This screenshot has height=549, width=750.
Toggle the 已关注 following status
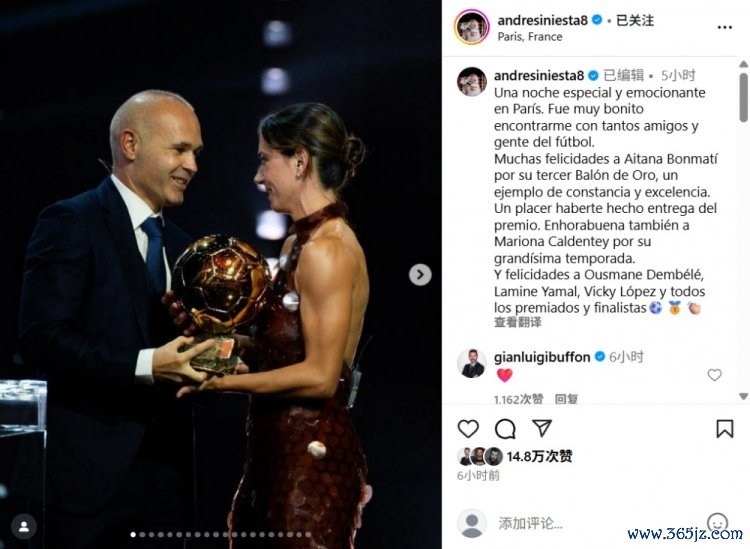pos(635,21)
